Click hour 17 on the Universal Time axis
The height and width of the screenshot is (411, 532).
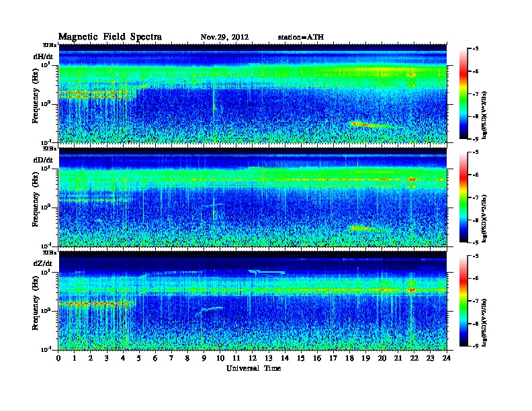333,359
